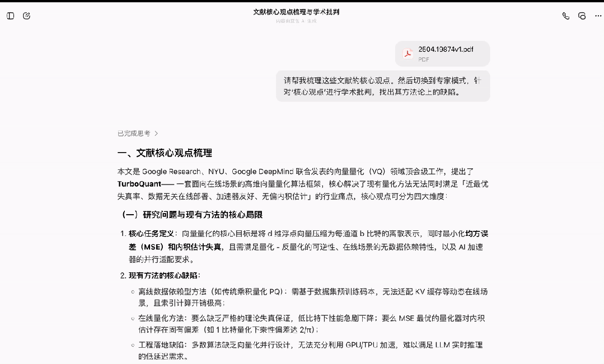
Task: Click the conversation title 文献核心观点梳理与学术批判
Action: point(296,12)
